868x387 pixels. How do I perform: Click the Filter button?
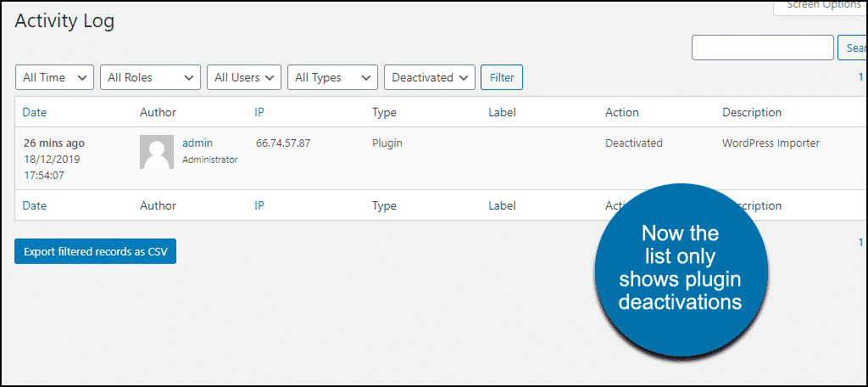pos(502,77)
